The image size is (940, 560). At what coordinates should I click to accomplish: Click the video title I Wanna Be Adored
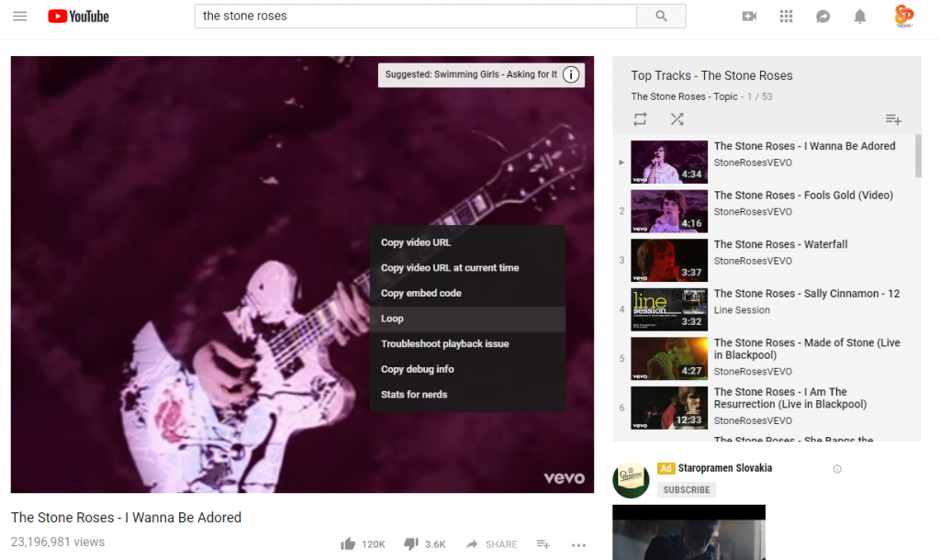tap(126, 518)
